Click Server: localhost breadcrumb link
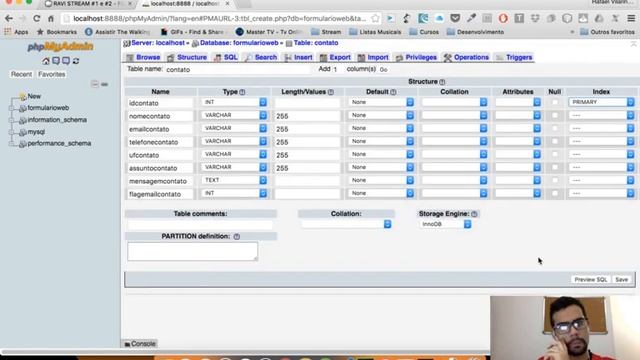Image resolution: width=640 pixels, height=360 pixels. click(x=158, y=43)
